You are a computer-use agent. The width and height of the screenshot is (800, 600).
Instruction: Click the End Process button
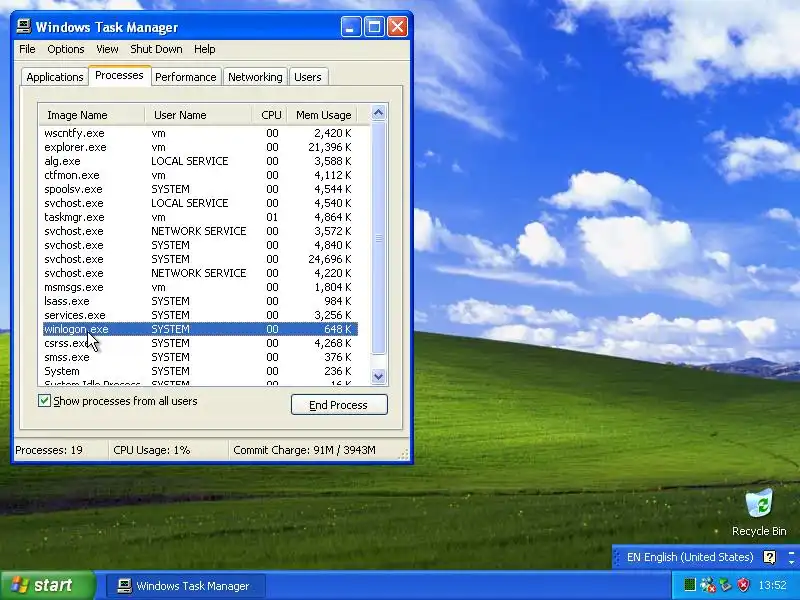coord(339,405)
